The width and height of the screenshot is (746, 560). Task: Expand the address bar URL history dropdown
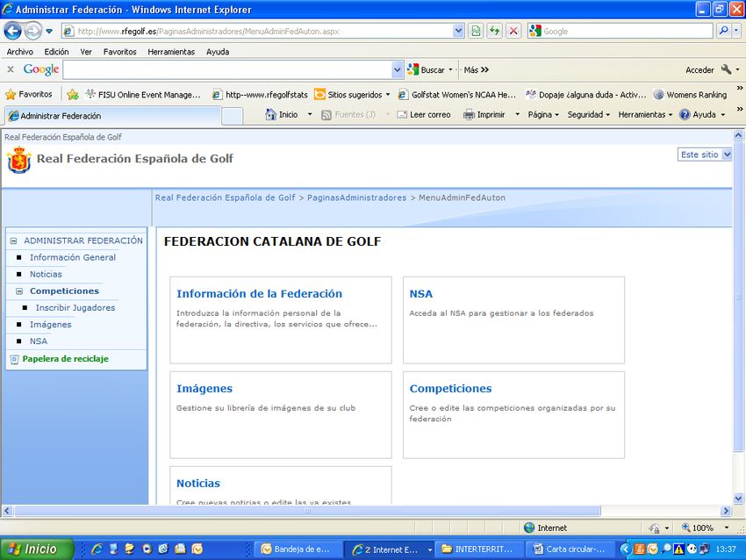pyautogui.click(x=458, y=31)
